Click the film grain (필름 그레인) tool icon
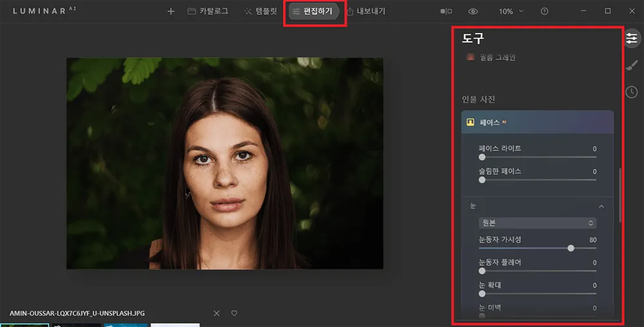Screen dimensions: 644x327 [x=470, y=57]
